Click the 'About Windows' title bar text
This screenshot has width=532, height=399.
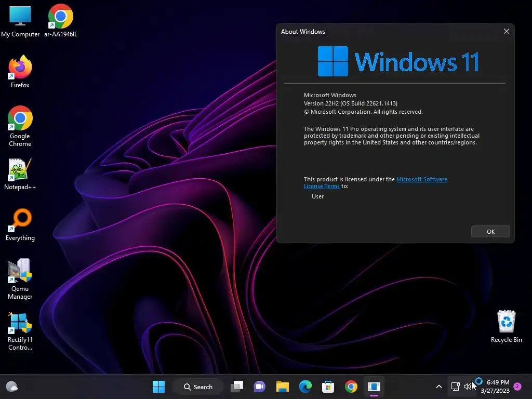tap(303, 32)
